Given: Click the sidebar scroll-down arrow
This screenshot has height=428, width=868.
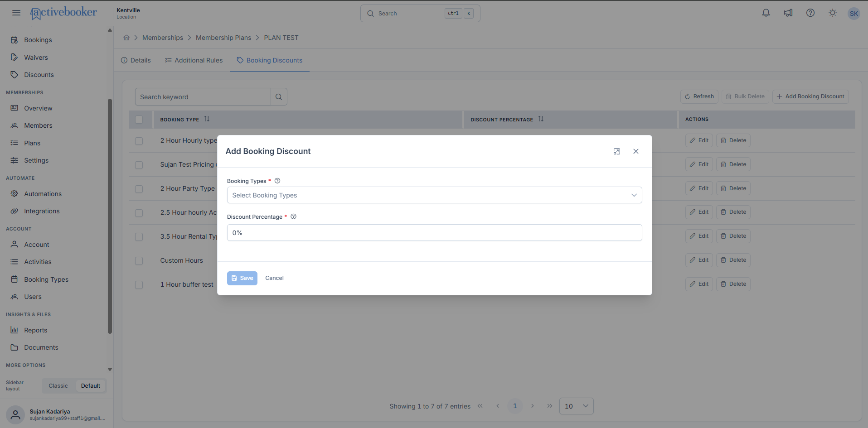Looking at the screenshot, I should [x=110, y=369].
